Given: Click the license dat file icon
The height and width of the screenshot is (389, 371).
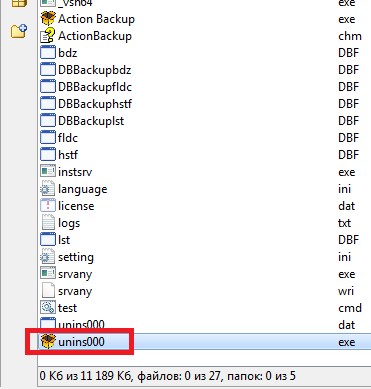Looking at the screenshot, I should click(48, 206).
